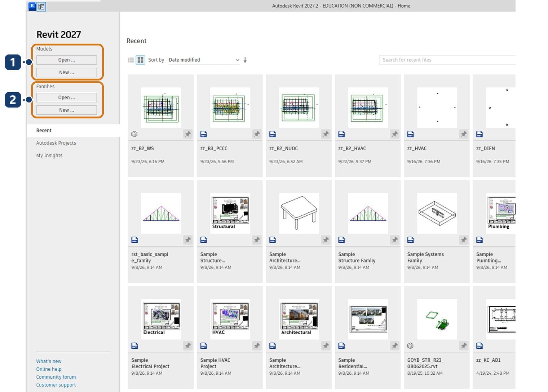Select the Sample Plumbing file name

click(489, 257)
